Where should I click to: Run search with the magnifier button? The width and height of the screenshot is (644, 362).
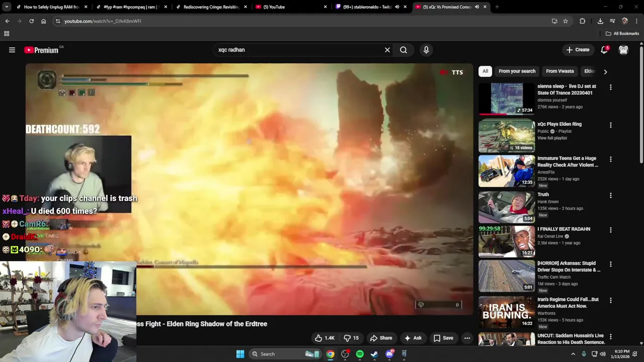[x=404, y=50]
